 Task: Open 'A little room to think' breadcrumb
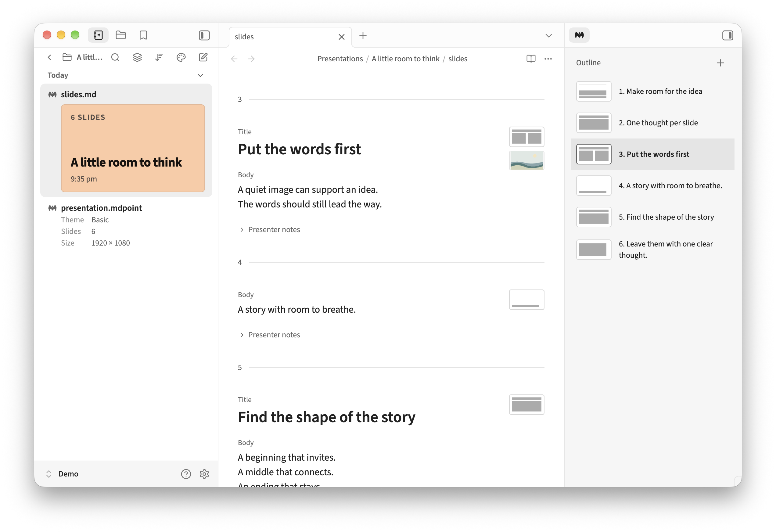click(405, 59)
